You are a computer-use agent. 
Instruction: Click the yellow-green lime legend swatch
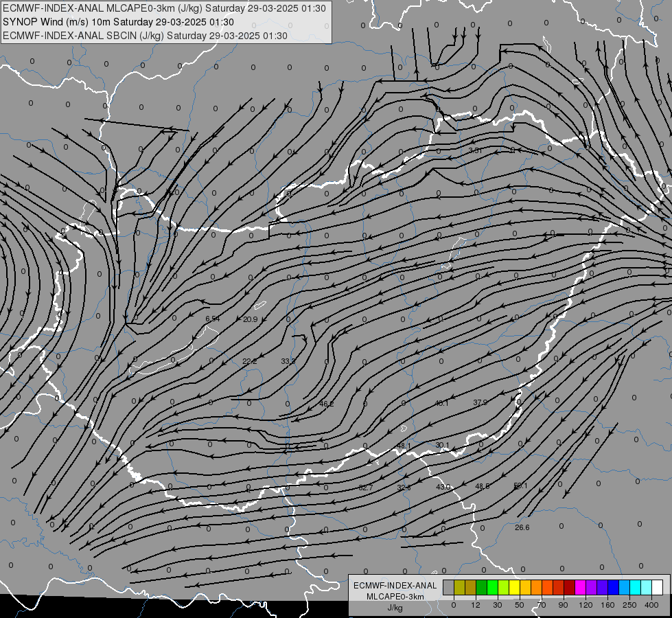(504, 587)
